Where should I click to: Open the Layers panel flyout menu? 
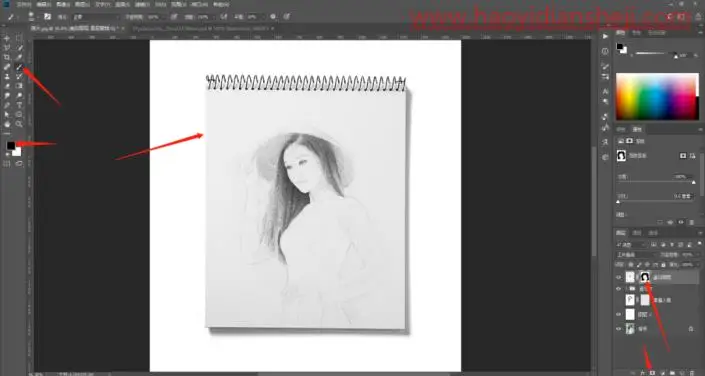pos(701,233)
